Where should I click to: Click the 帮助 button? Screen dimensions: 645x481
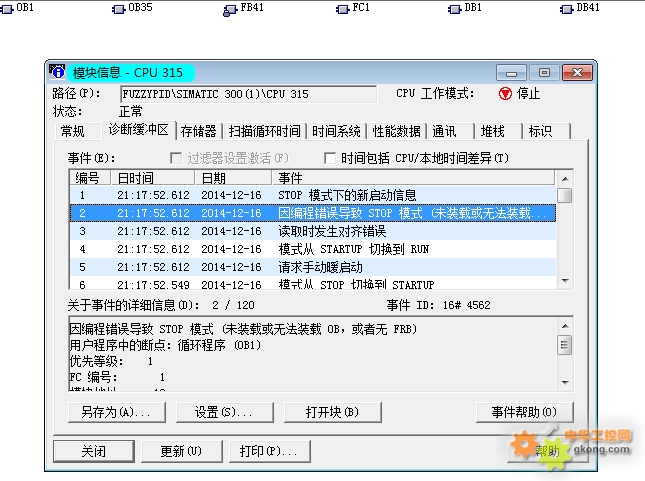pyautogui.click(x=547, y=451)
